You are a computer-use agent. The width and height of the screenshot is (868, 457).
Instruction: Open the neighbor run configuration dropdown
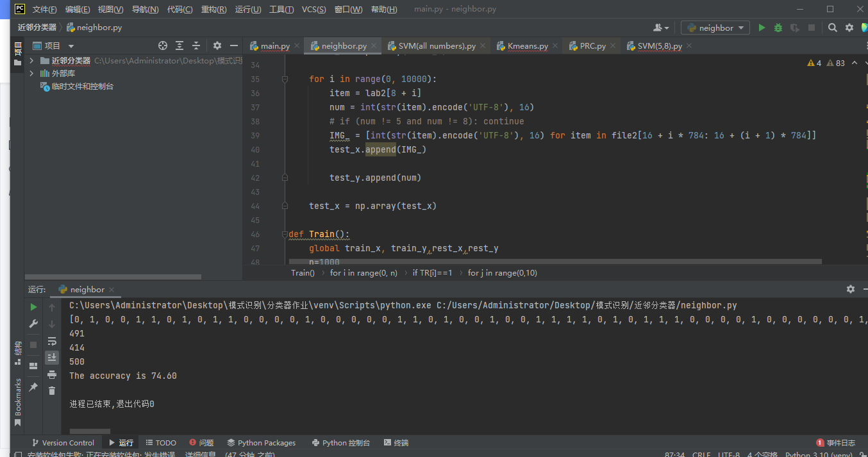pos(715,28)
